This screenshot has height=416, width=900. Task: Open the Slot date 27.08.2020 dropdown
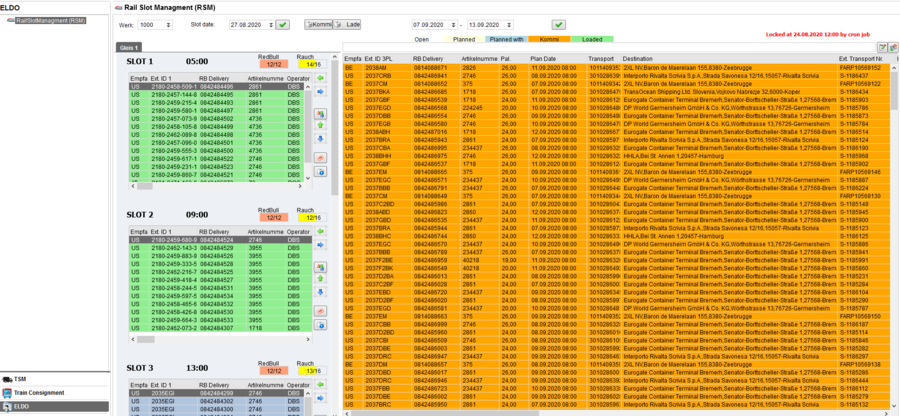coord(251,25)
